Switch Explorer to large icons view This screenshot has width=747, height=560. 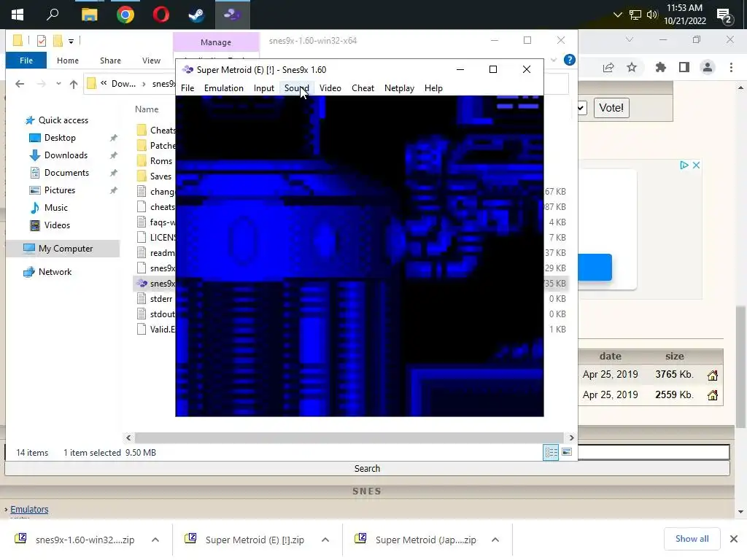[x=567, y=452]
